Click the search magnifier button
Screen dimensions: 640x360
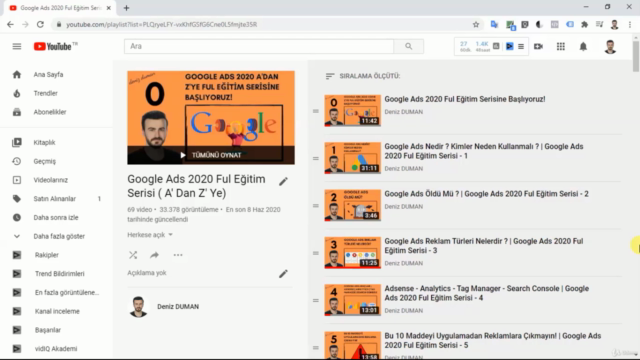(x=409, y=47)
